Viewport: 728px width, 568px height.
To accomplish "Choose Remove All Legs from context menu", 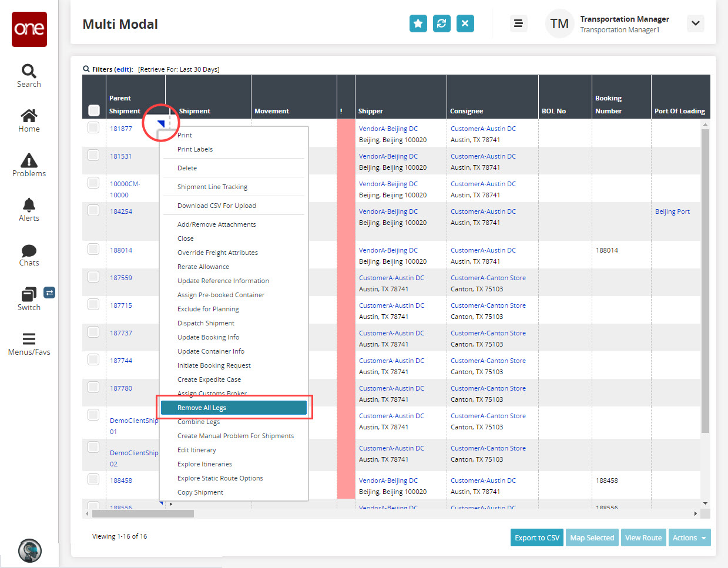I will [x=234, y=408].
